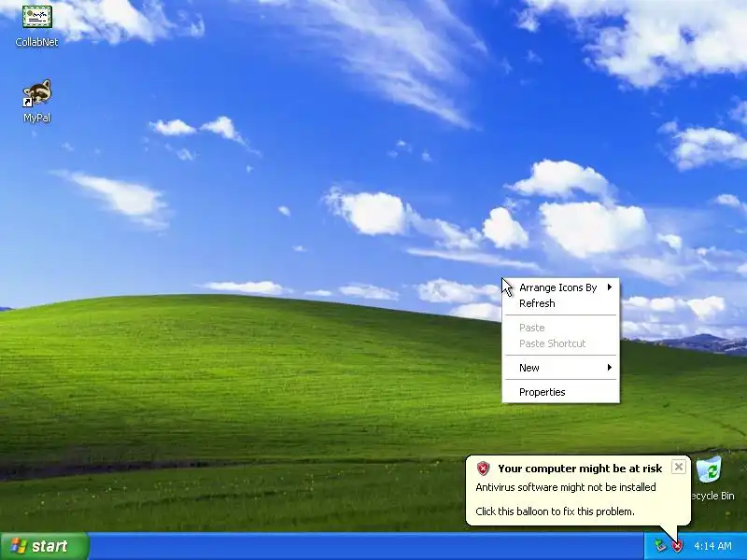The image size is (747, 560).
Task: Expand the arrow next to Arrange Icons By
Action: tap(610, 287)
